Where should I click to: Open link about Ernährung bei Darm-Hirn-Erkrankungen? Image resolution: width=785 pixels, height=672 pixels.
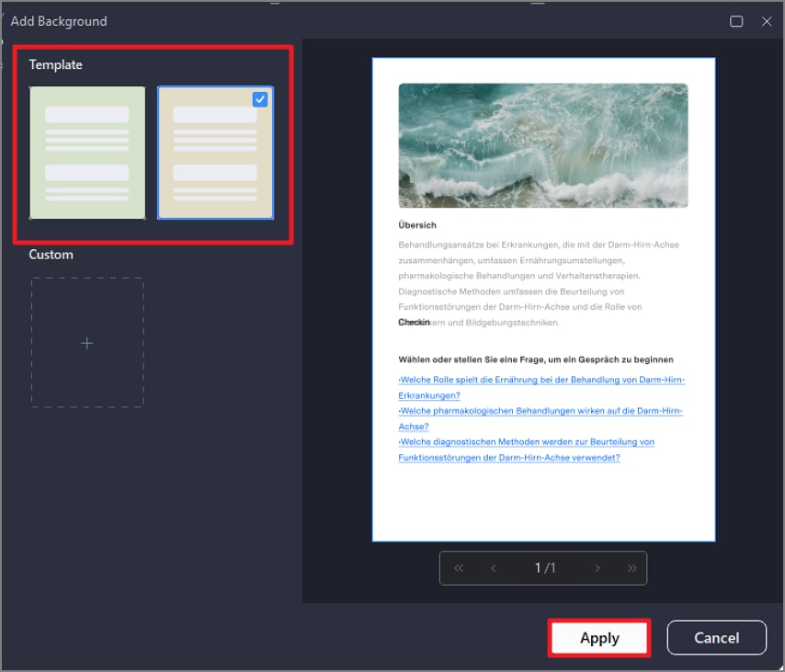point(541,388)
